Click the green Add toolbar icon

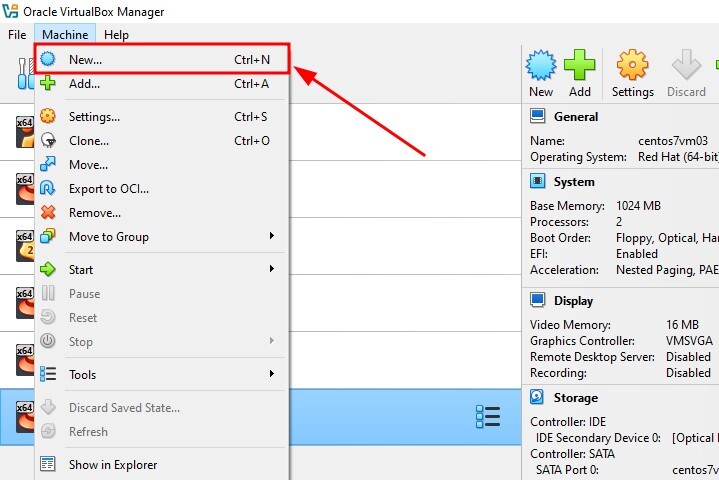tap(580, 67)
